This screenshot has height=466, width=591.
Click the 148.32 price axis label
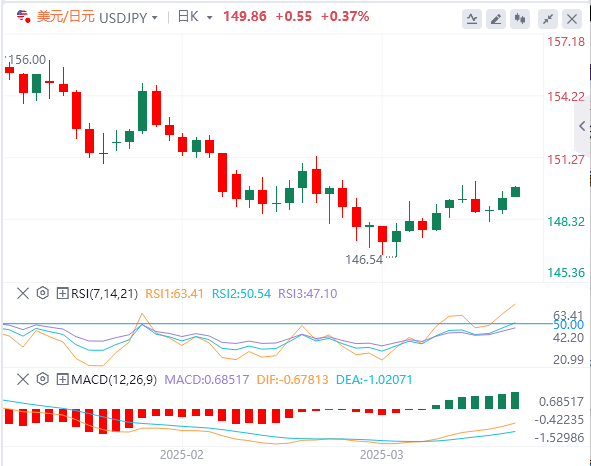[566, 221]
